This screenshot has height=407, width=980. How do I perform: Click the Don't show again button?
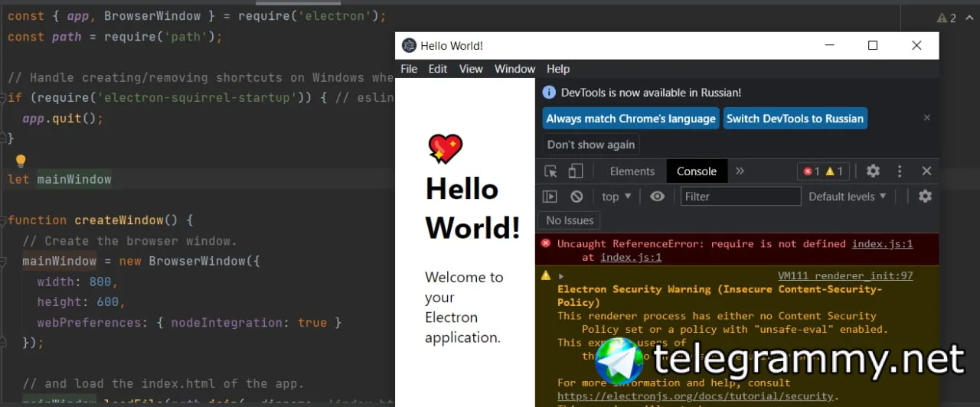point(591,145)
